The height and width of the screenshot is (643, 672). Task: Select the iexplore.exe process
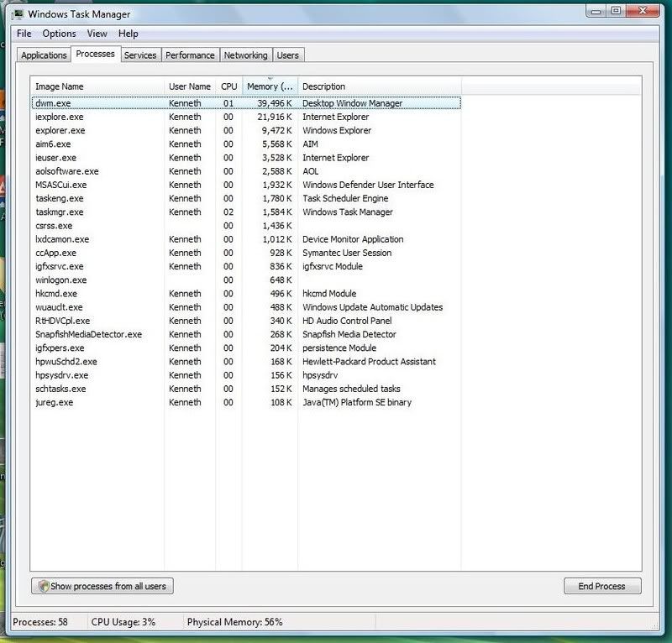(x=246, y=117)
